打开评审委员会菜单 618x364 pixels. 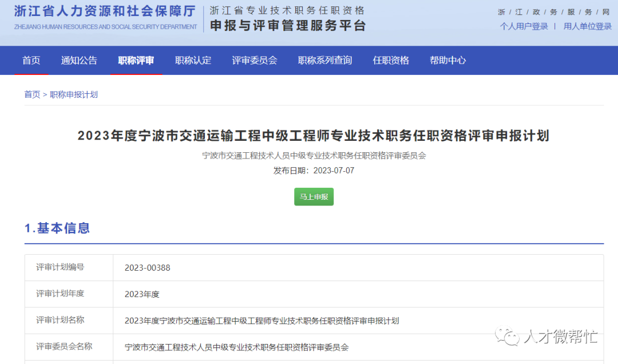click(255, 60)
